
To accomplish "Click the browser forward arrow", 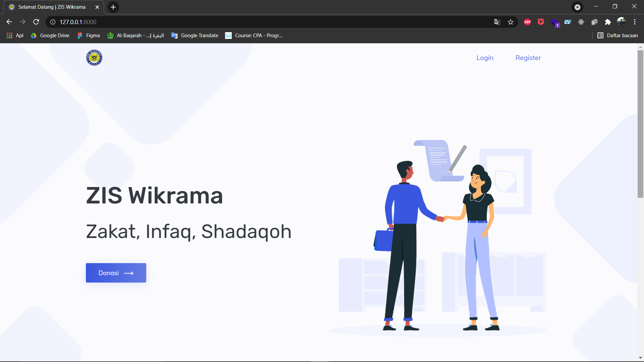I will pyautogui.click(x=22, y=22).
